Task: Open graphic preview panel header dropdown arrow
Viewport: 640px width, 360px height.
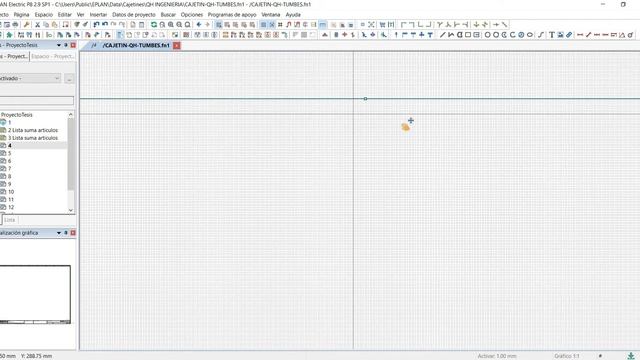Action: coord(59,233)
